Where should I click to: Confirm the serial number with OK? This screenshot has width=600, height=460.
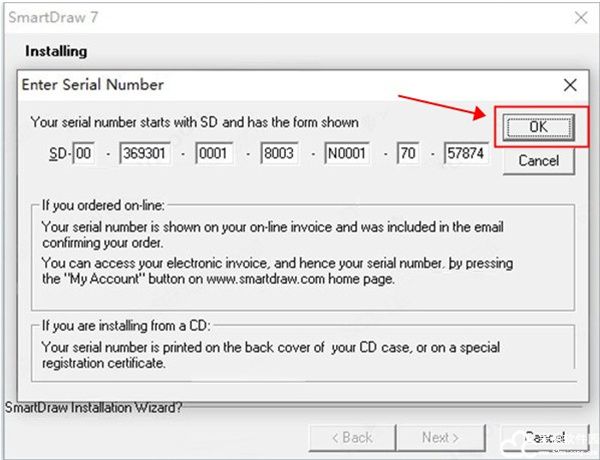click(x=538, y=127)
